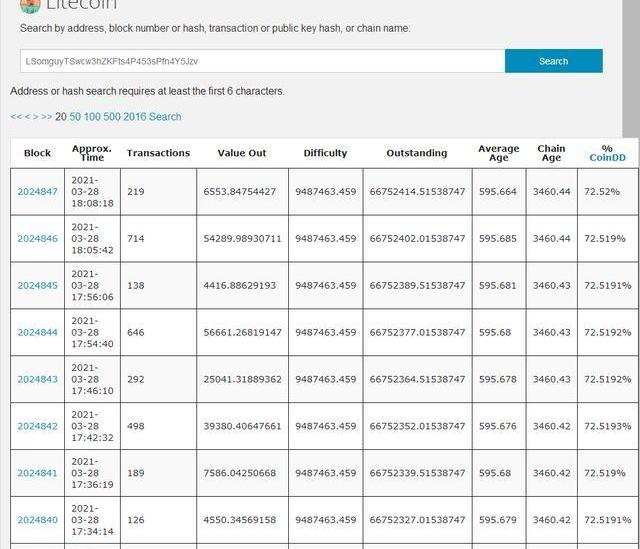Open block 2024846 details
The image size is (640, 549).
click(37, 239)
